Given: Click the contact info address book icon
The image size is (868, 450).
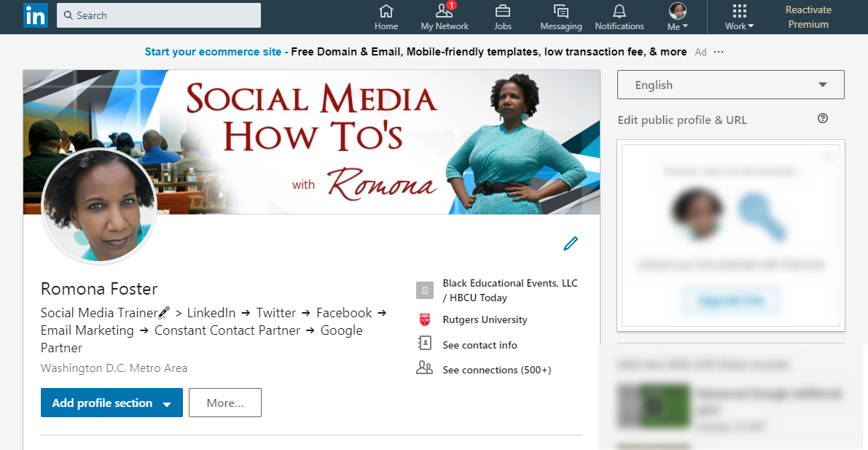Looking at the screenshot, I should [x=425, y=344].
